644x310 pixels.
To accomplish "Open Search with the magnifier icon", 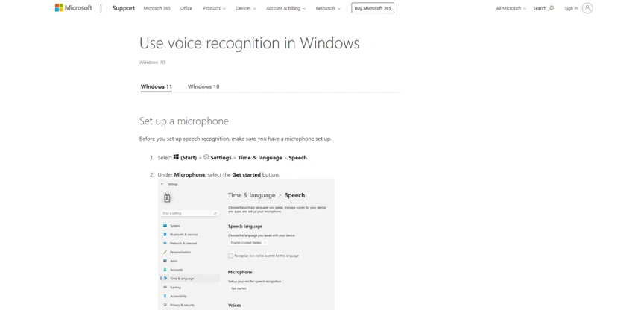I will [x=543, y=8].
